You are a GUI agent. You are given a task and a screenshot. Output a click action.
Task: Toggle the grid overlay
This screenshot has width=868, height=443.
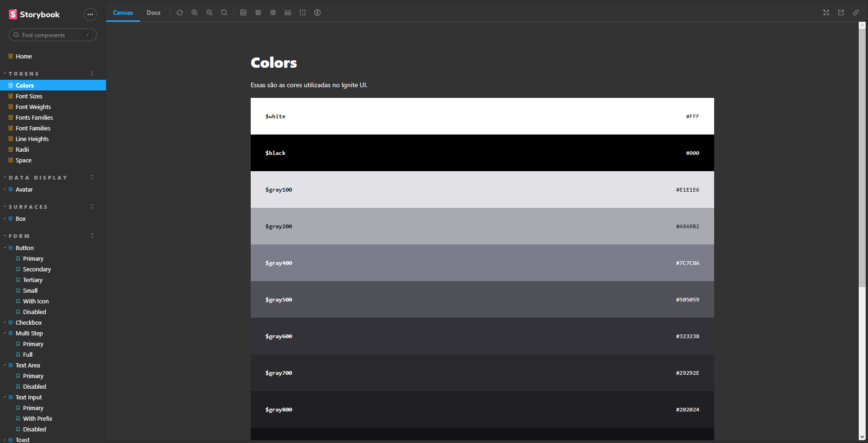(x=258, y=13)
